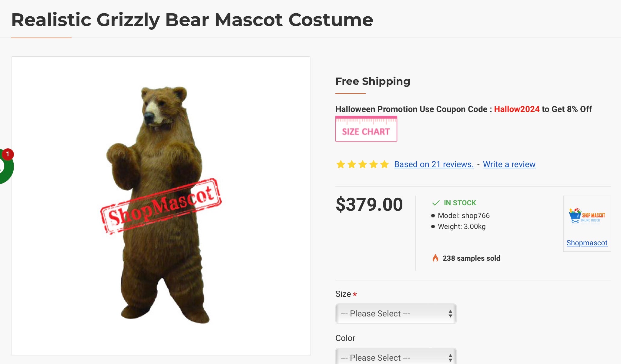The width and height of the screenshot is (621, 364).
Task: Open the Size dropdown selector
Action: tap(395, 314)
